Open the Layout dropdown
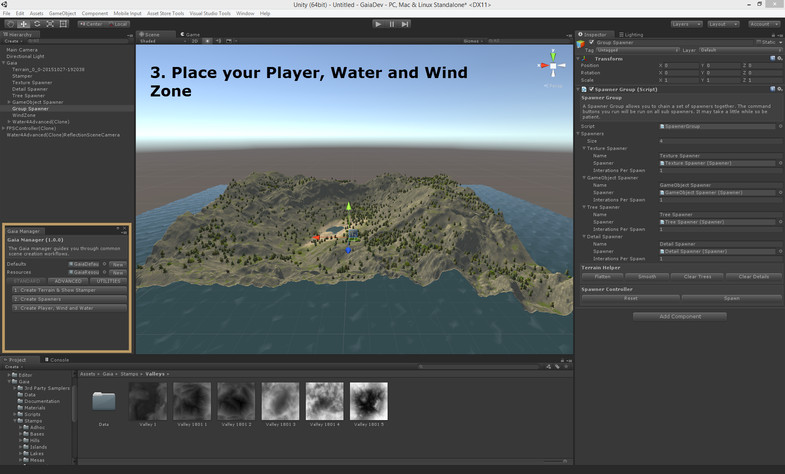Viewport: 785px width, 474px height. tap(723, 24)
